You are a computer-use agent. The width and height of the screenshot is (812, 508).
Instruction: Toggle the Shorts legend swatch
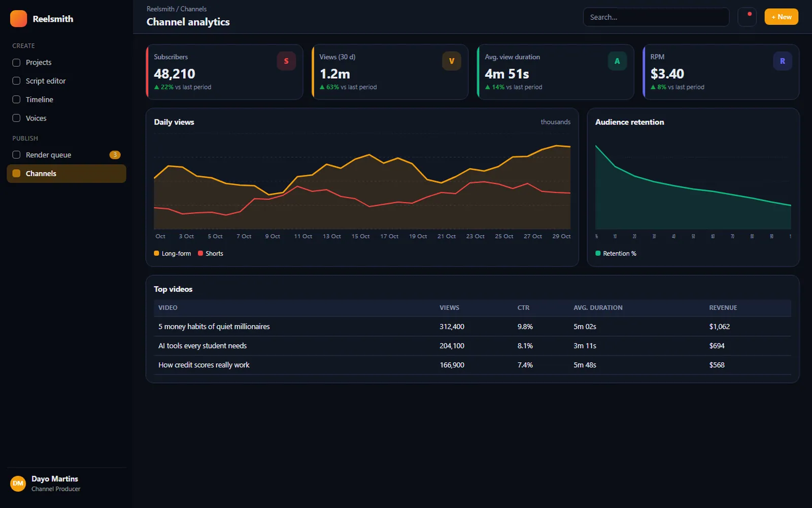200,253
